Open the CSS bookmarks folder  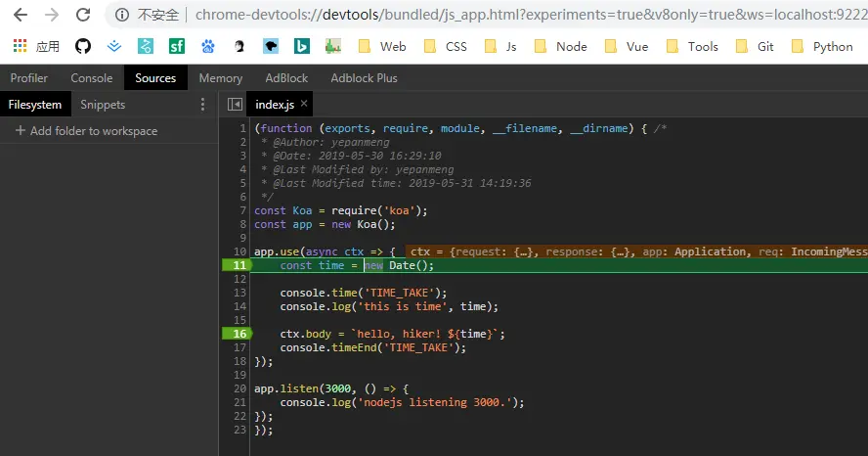445,47
